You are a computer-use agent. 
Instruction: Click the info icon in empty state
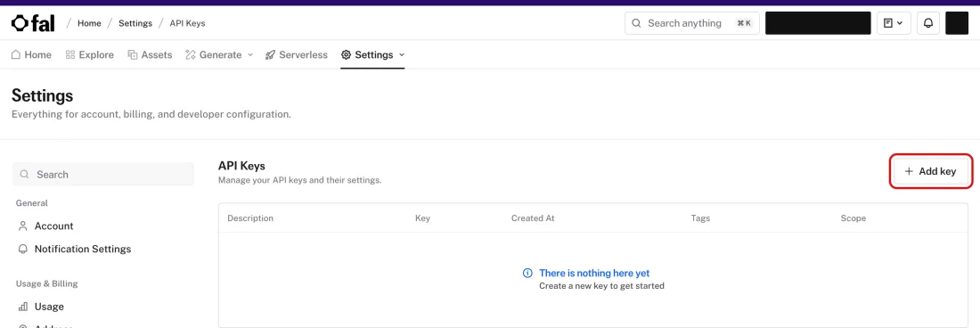[527, 273]
